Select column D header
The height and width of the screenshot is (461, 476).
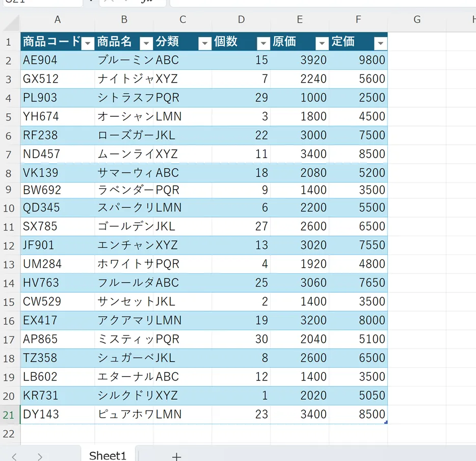[x=241, y=20]
